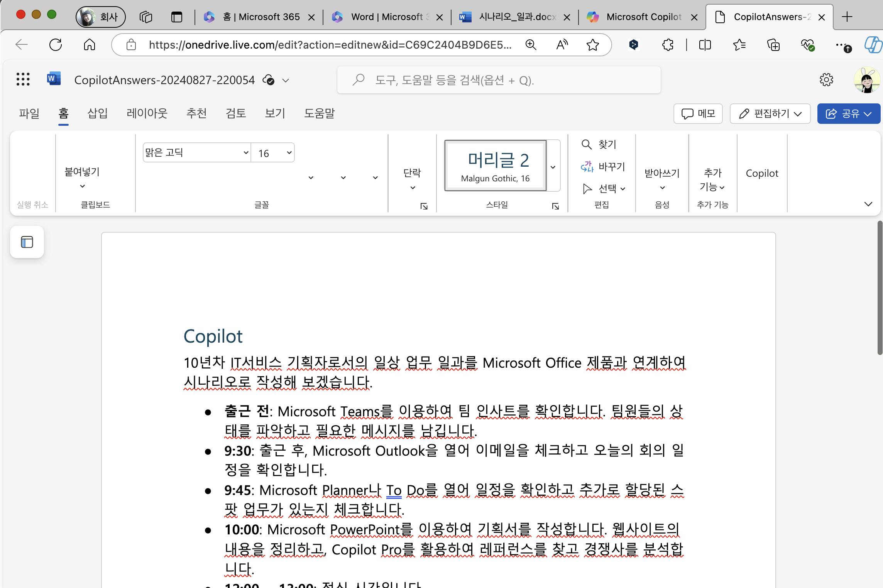Open the Microsoft 365 app launcher grid
The image size is (883, 588).
coord(23,79)
